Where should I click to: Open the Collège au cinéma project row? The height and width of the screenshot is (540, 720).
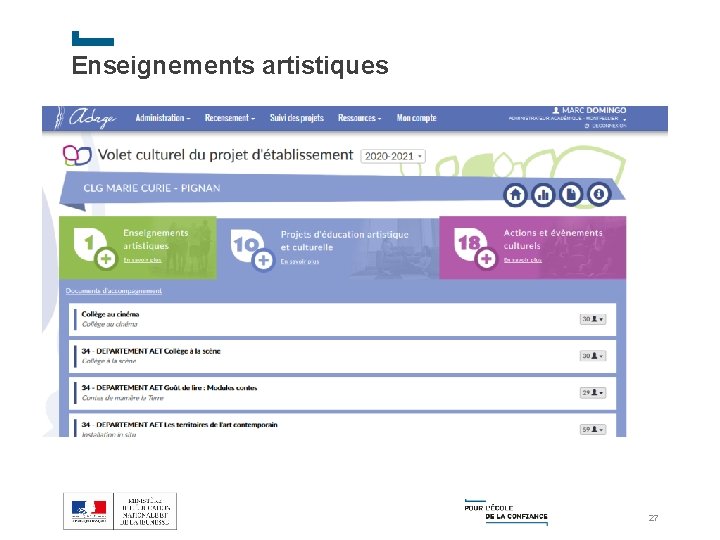click(342, 319)
